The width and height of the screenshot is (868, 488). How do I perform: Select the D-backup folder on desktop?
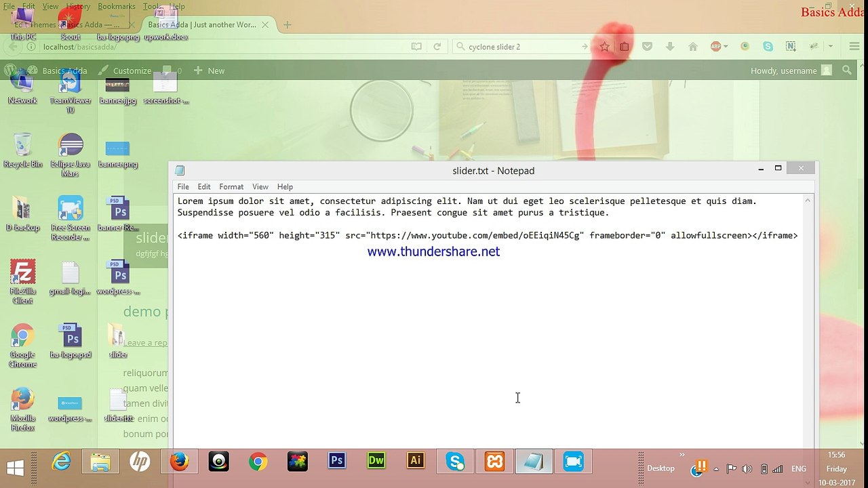tap(22, 213)
